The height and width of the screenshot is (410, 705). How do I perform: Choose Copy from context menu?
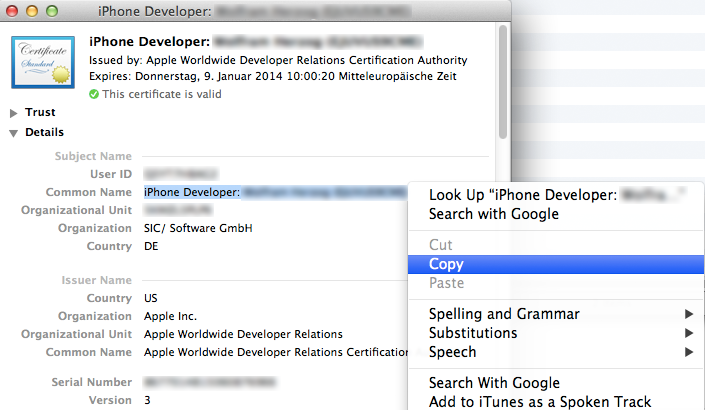click(556, 264)
